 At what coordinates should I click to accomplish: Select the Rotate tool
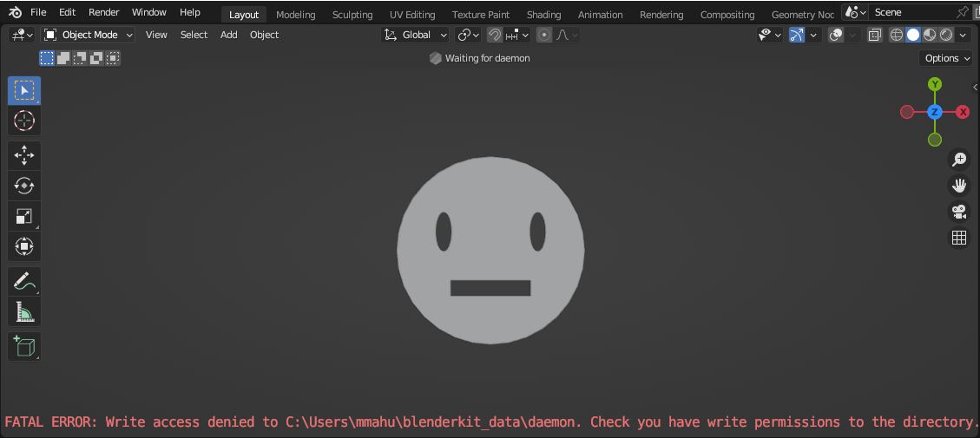coord(24,186)
